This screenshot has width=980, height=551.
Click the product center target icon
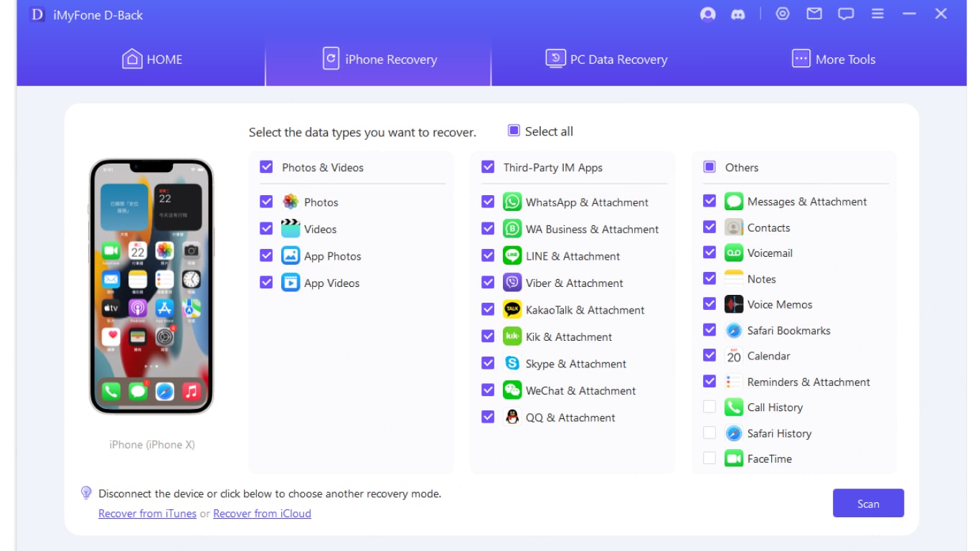[x=782, y=14]
